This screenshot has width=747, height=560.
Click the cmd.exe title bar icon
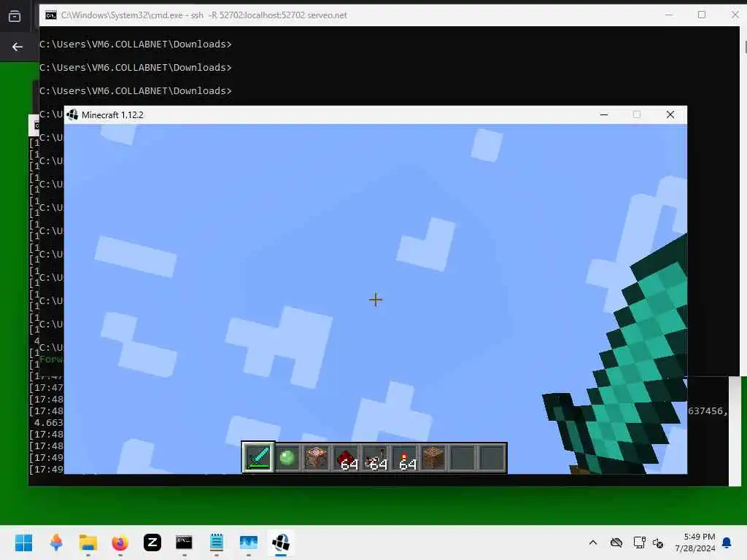tap(51, 15)
